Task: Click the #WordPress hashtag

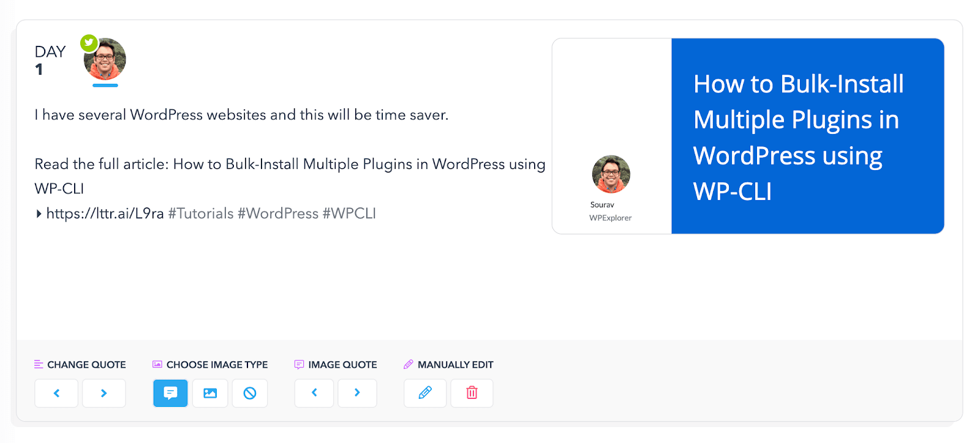Action: (x=278, y=214)
